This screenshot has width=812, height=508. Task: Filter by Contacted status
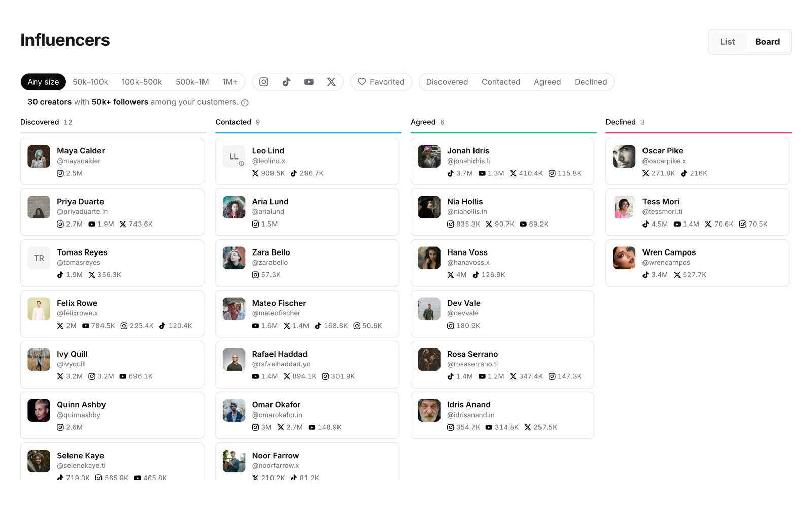pos(501,82)
